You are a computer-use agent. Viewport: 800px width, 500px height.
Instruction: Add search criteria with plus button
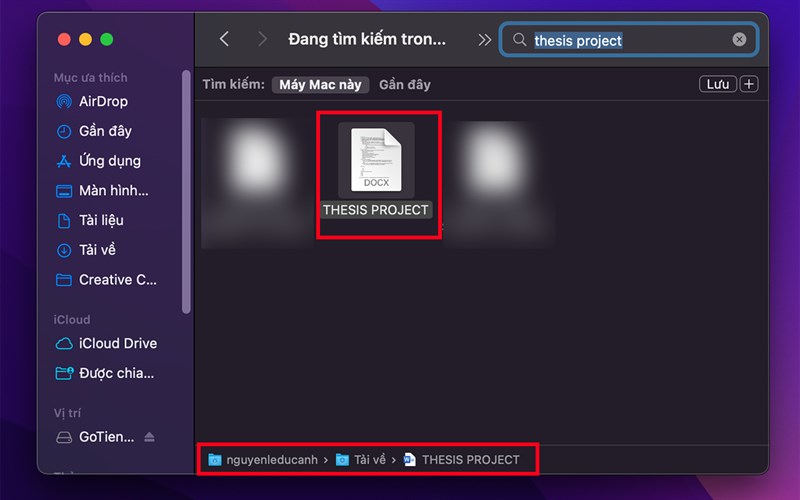(x=749, y=84)
